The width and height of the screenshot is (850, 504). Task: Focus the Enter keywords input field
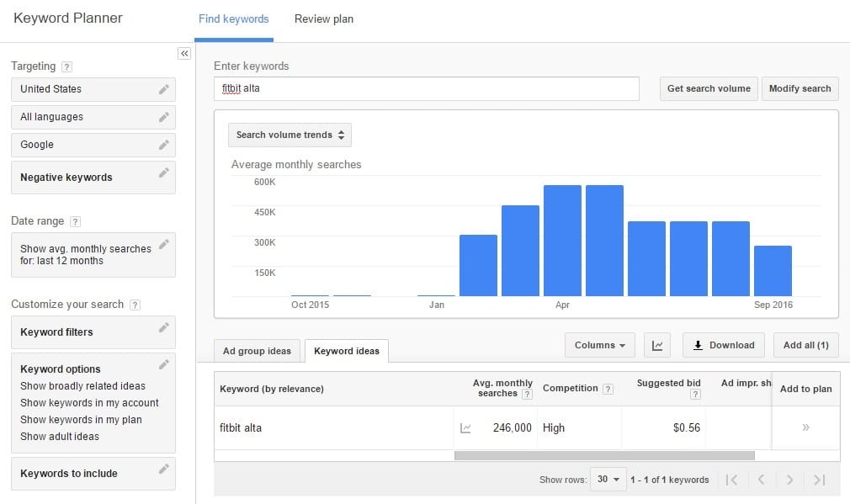click(x=427, y=89)
